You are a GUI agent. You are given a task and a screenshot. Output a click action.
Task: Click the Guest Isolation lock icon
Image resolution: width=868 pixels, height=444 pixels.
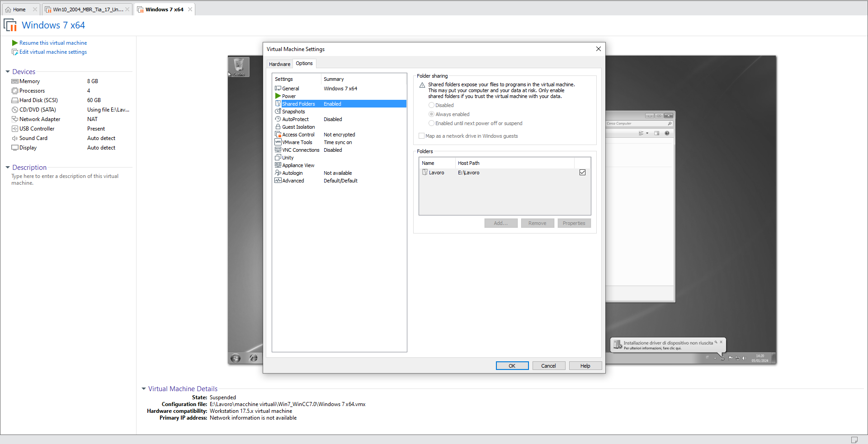pyautogui.click(x=278, y=126)
